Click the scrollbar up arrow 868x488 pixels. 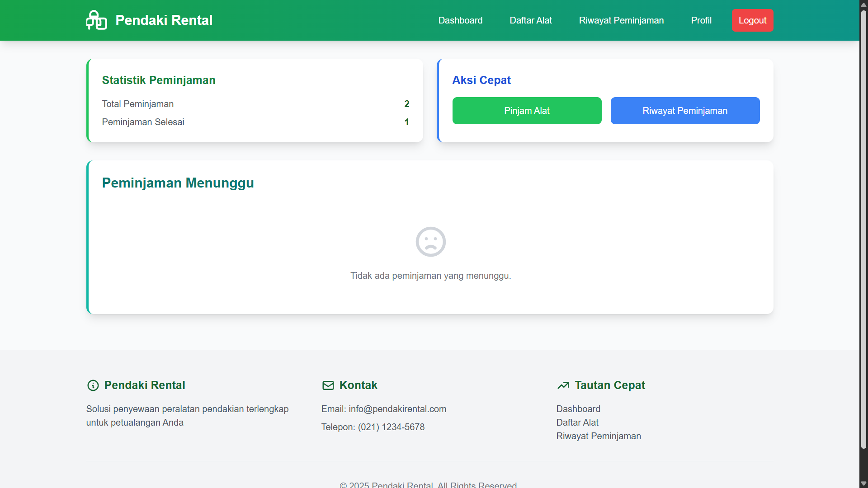[863, 4]
